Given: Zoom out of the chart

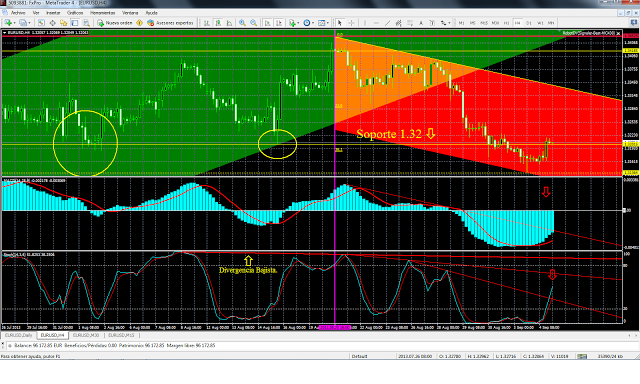Looking at the screenshot, I should pos(253,23).
